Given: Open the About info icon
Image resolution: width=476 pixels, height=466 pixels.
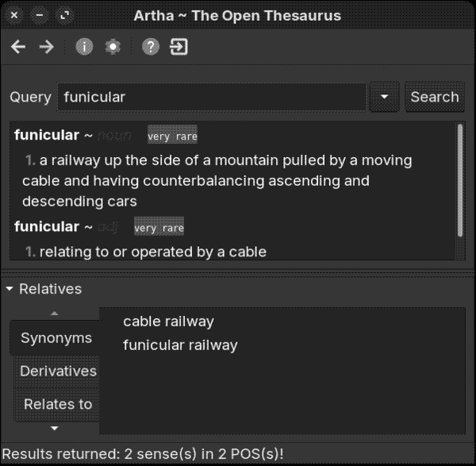Looking at the screenshot, I should click(84, 47).
